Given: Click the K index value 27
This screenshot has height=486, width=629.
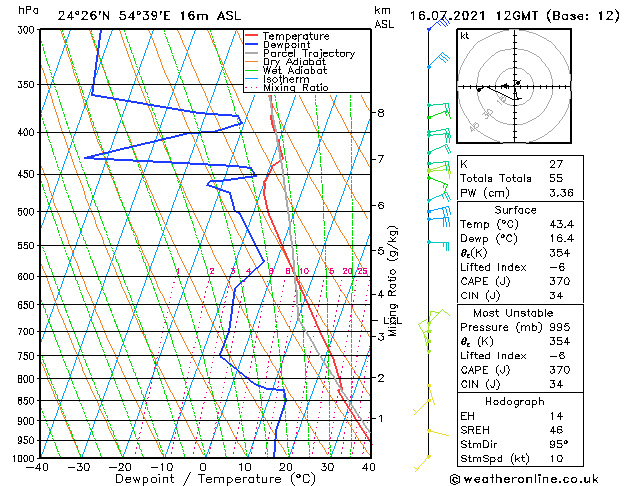Looking at the screenshot, I should click(x=556, y=164).
